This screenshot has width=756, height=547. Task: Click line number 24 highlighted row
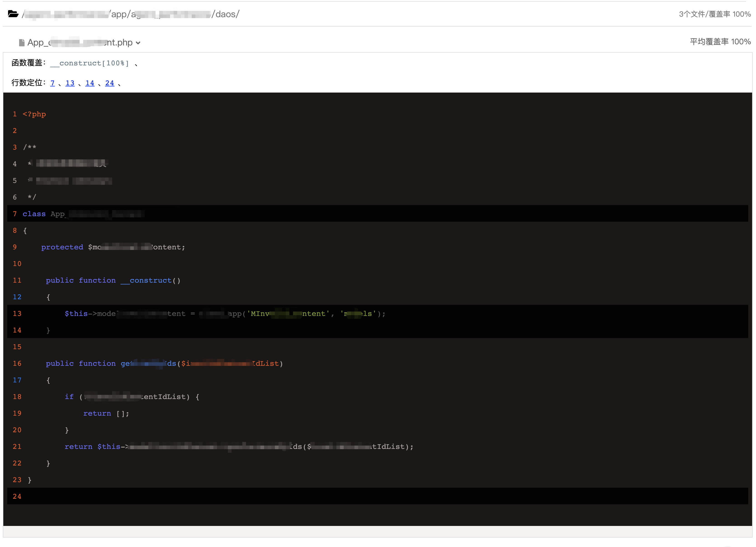(378, 496)
